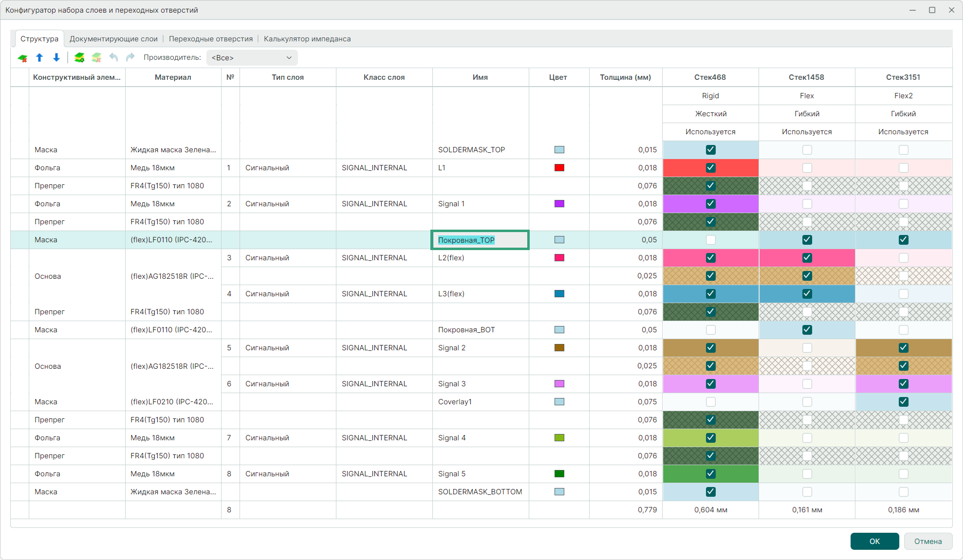Maximize the configurator window
The width and height of the screenshot is (963, 560).
click(x=932, y=10)
